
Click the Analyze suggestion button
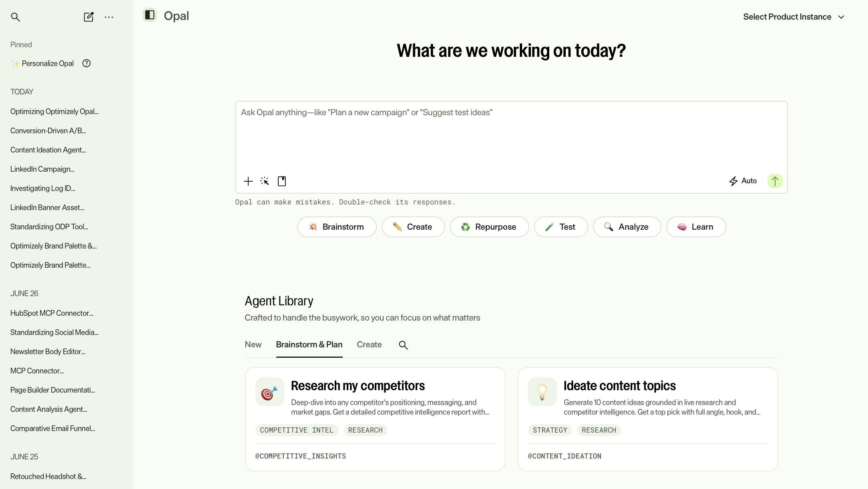point(627,227)
